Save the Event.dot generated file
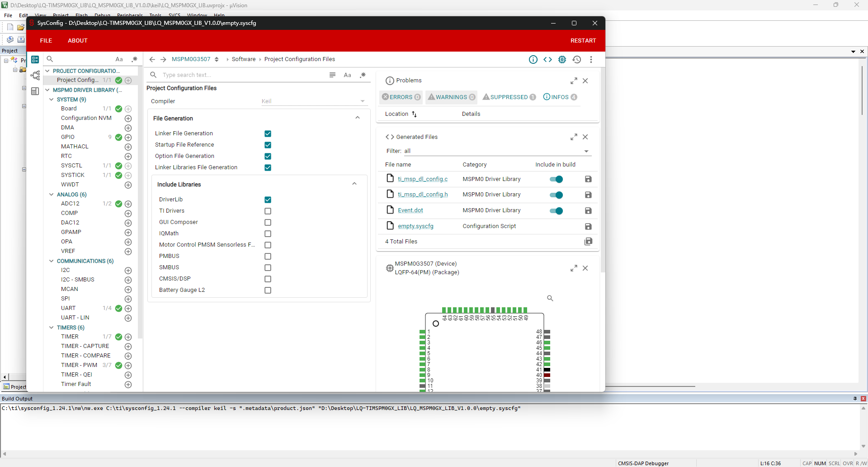The image size is (868, 467). pyautogui.click(x=588, y=211)
